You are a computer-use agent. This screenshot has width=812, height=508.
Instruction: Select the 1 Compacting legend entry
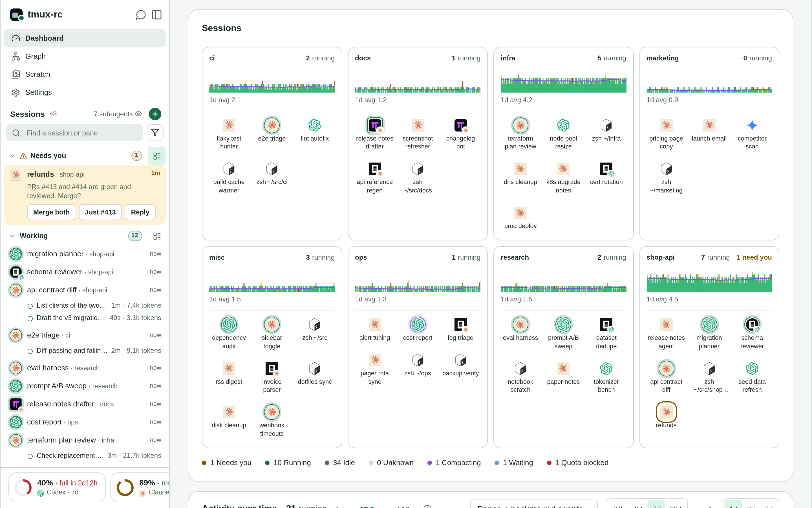[454, 463]
